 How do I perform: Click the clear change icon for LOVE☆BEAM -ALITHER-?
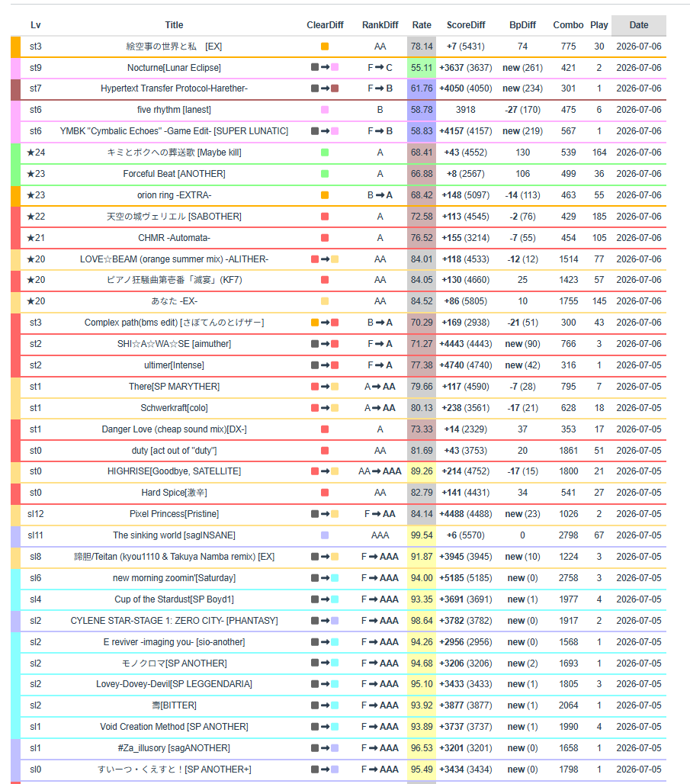coord(325,259)
